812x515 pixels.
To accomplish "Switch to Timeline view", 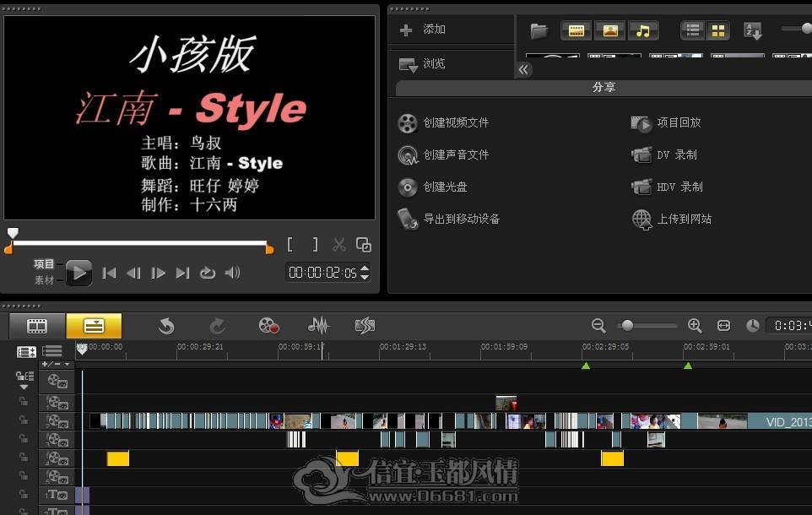I will pyautogui.click(x=94, y=326).
